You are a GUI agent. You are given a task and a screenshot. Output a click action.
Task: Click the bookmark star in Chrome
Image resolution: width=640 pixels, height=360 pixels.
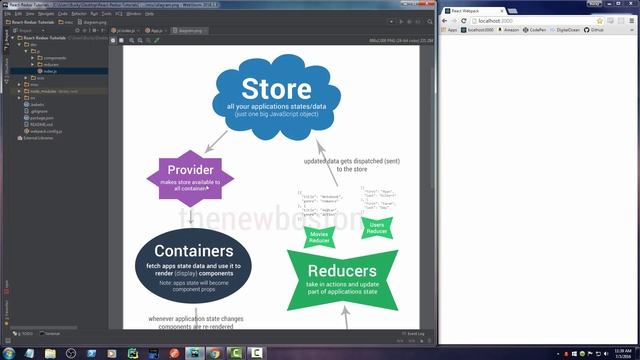tap(600, 21)
